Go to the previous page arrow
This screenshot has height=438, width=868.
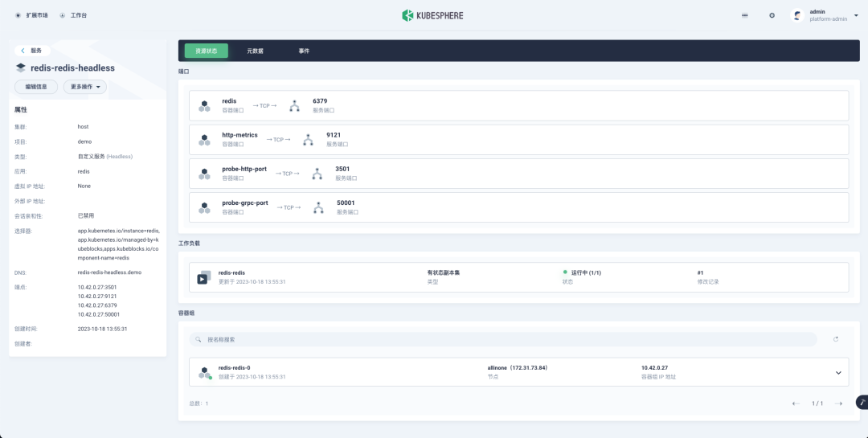click(x=796, y=403)
